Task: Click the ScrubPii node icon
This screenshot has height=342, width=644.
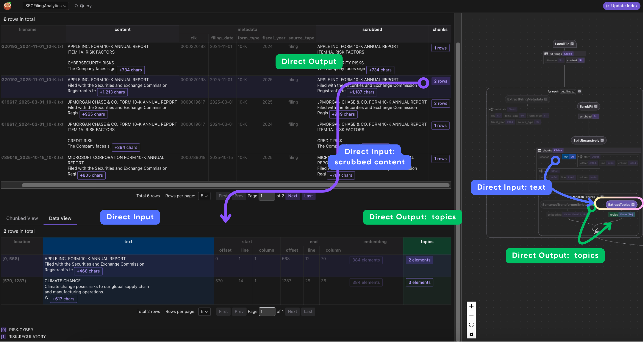Action: 596,106
